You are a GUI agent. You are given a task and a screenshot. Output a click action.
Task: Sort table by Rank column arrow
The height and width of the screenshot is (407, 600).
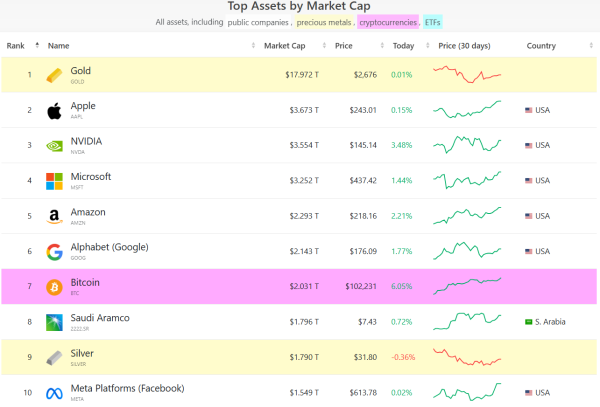[37, 46]
